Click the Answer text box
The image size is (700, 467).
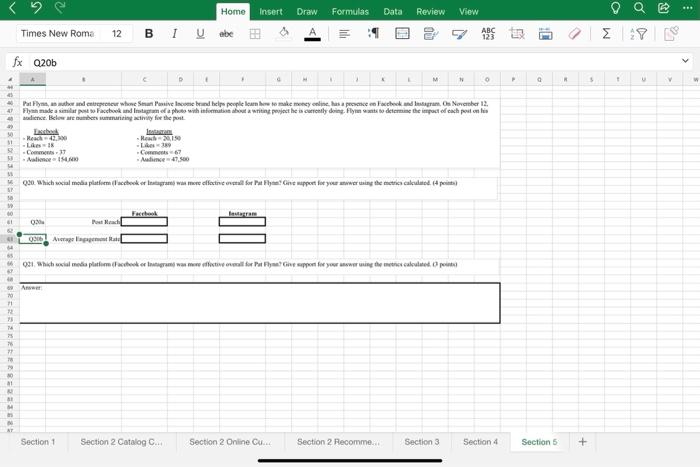[x=260, y=303]
